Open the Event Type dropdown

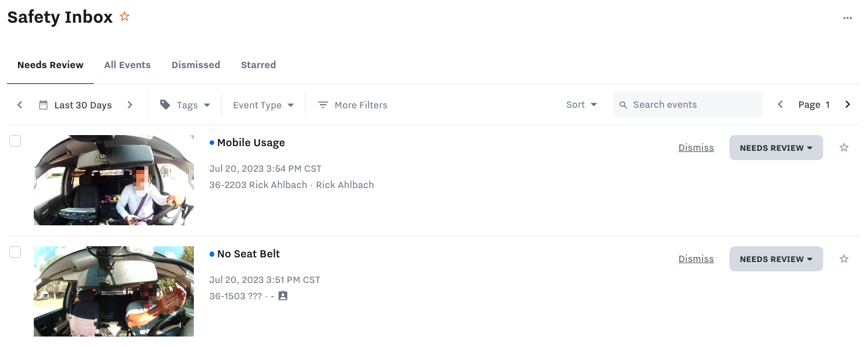(x=263, y=105)
